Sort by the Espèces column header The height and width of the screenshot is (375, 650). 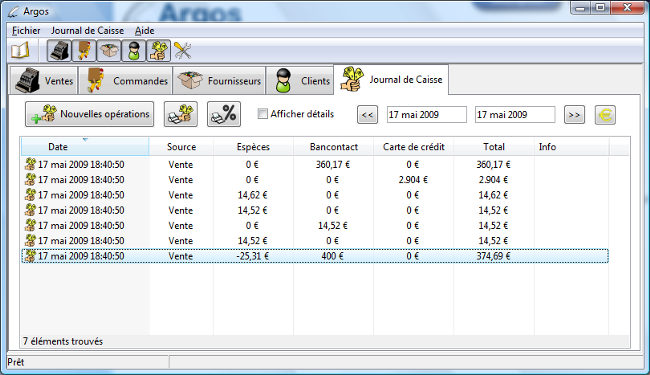tap(253, 147)
